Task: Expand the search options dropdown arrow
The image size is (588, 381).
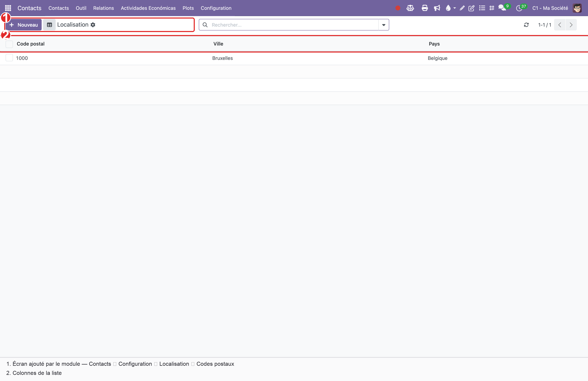Action: [384, 25]
